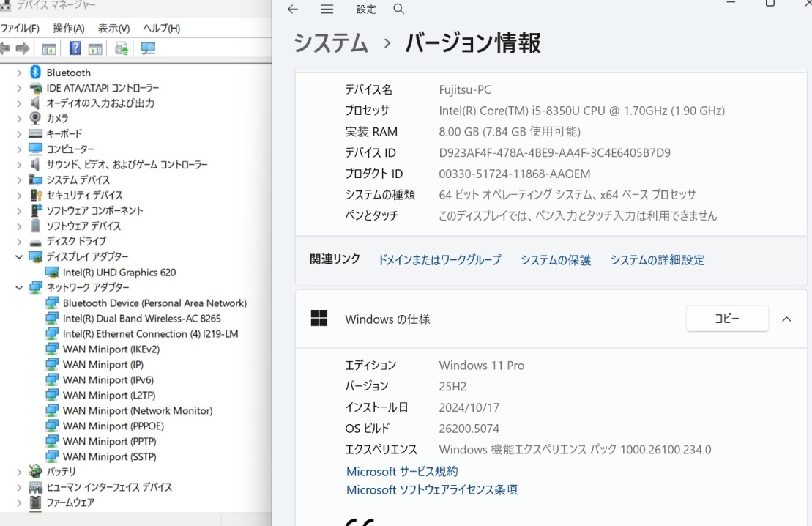This screenshot has height=526, width=812.
Task: Select Bluetooth Device (Personal Area Network)
Action: pos(154,303)
